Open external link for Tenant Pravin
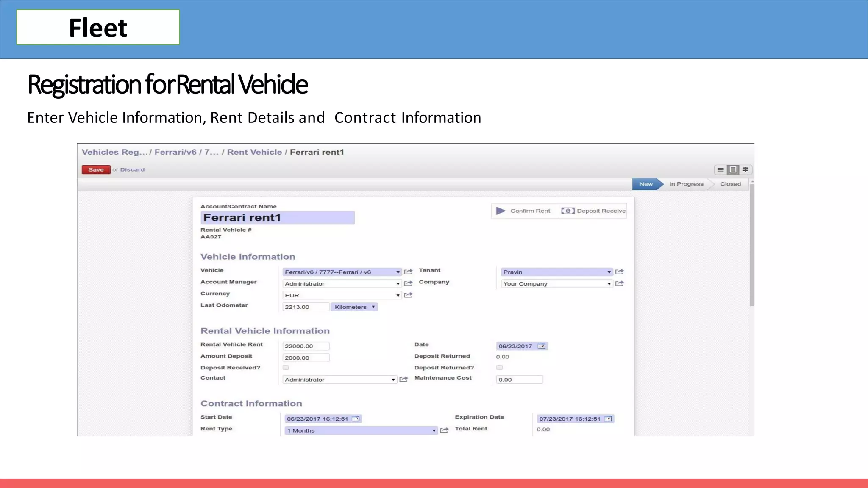Viewport: 868px width, 488px height. tap(619, 272)
